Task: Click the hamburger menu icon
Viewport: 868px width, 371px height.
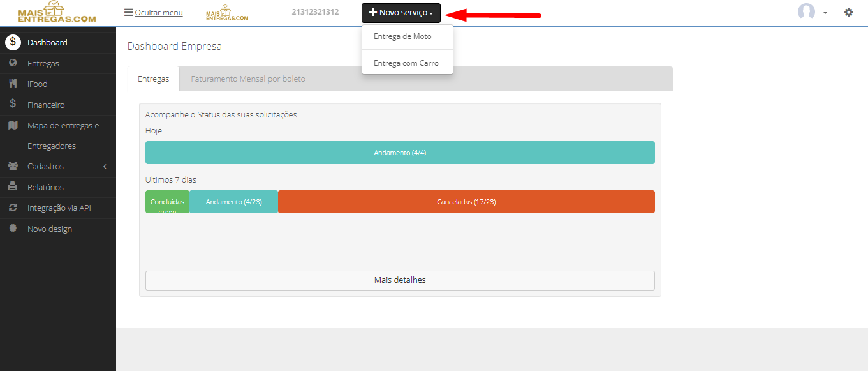Action: 129,13
